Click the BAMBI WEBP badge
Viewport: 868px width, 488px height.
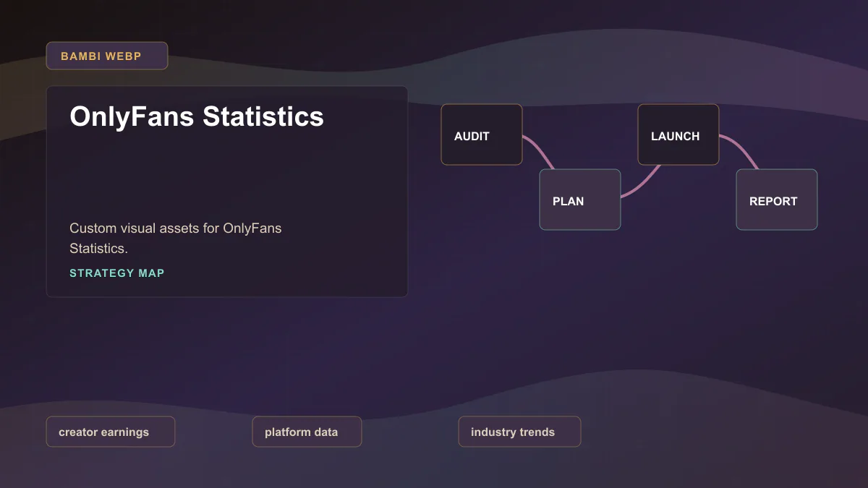coord(107,56)
